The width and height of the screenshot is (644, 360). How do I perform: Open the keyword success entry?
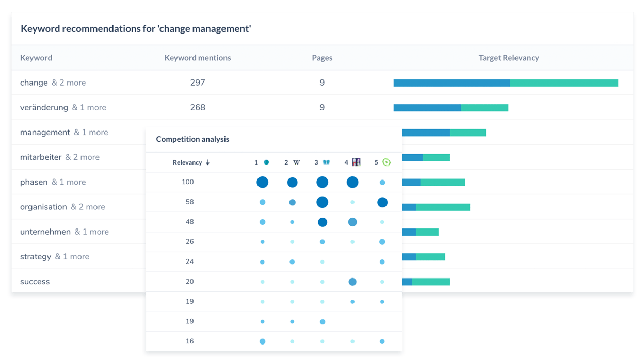(34, 282)
